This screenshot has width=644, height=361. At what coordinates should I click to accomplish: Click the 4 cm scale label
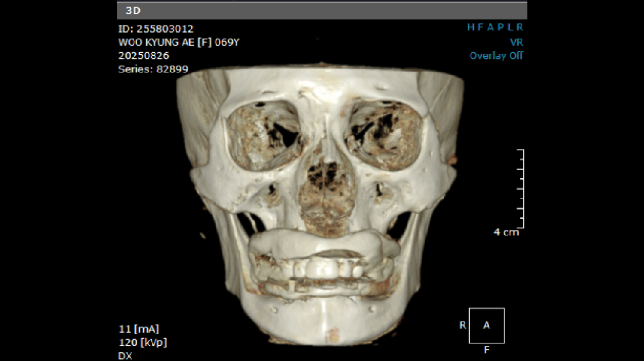[506, 232]
